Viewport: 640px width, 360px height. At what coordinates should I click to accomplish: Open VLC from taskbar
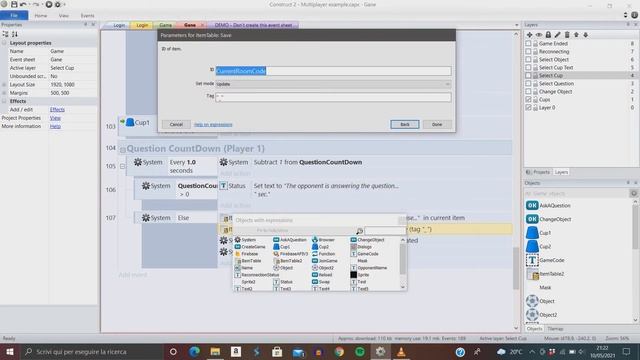(x=401, y=352)
